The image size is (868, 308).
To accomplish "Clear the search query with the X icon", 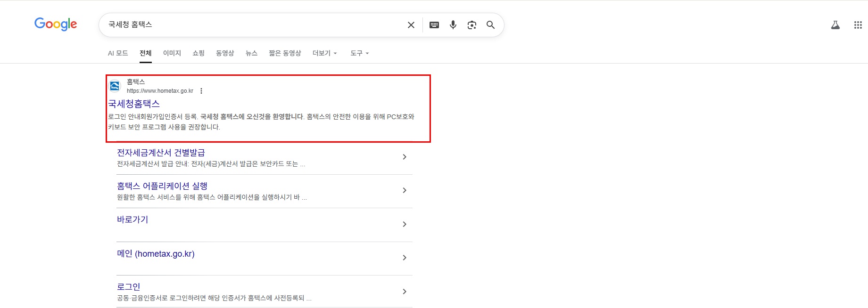I will 411,25.
